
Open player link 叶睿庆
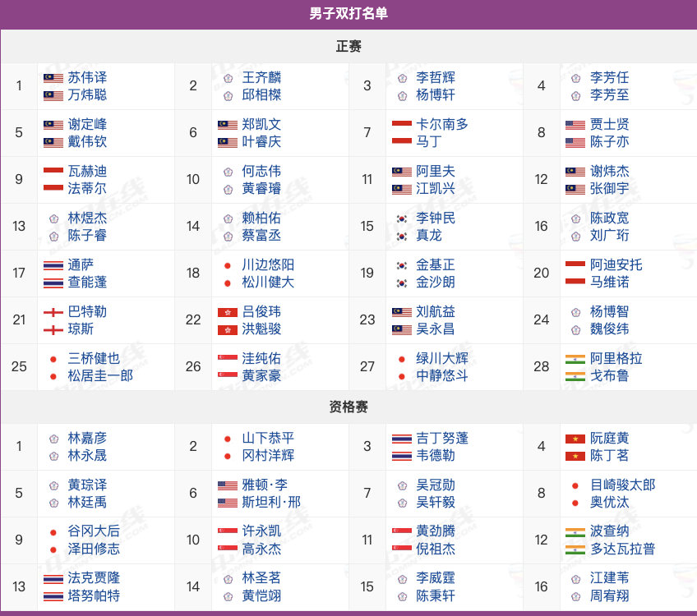tap(261, 141)
